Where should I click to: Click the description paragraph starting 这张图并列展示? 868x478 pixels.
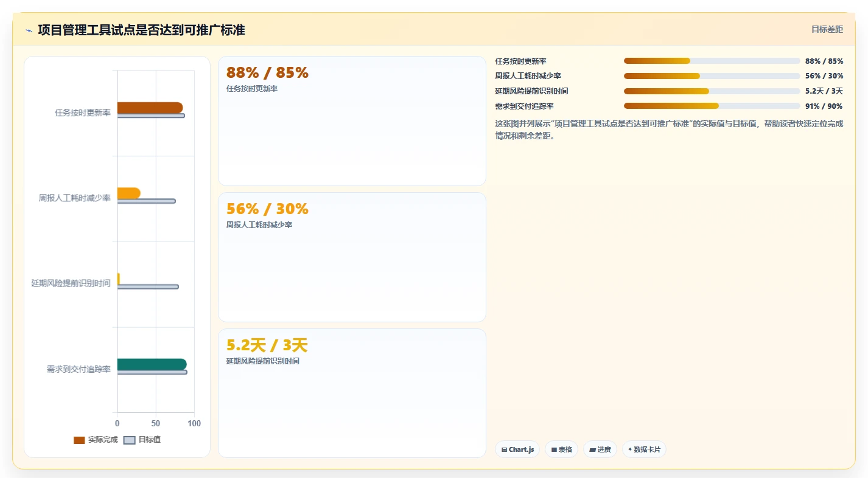click(669, 130)
